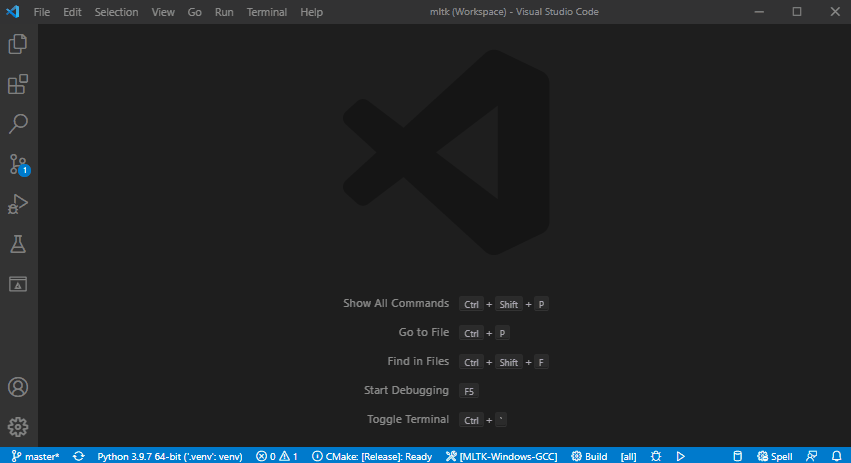Screen dimensions: 851x463
Task: Launch the CMake debug bug icon
Action: tap(656, 456)
